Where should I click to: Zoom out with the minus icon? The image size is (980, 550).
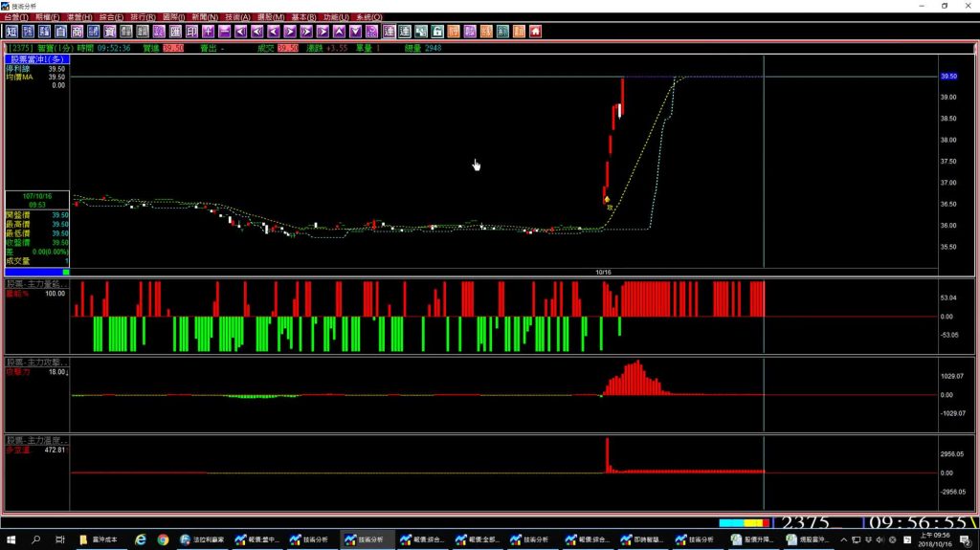pyautogui.click(x=224, y=32)
